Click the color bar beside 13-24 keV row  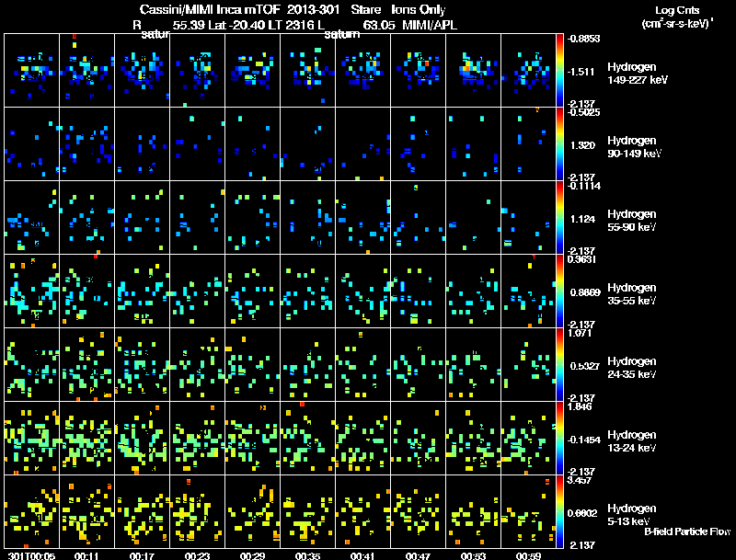pyautogui.click(x=559, y=439)
